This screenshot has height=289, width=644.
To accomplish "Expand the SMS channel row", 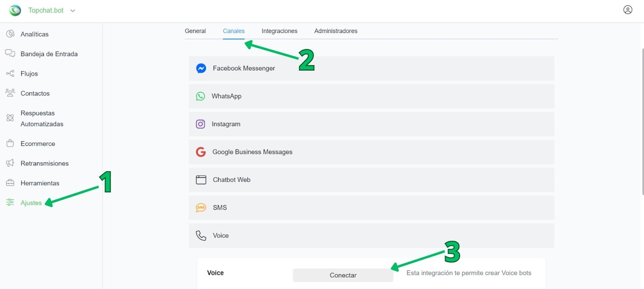I will point(371,208).
